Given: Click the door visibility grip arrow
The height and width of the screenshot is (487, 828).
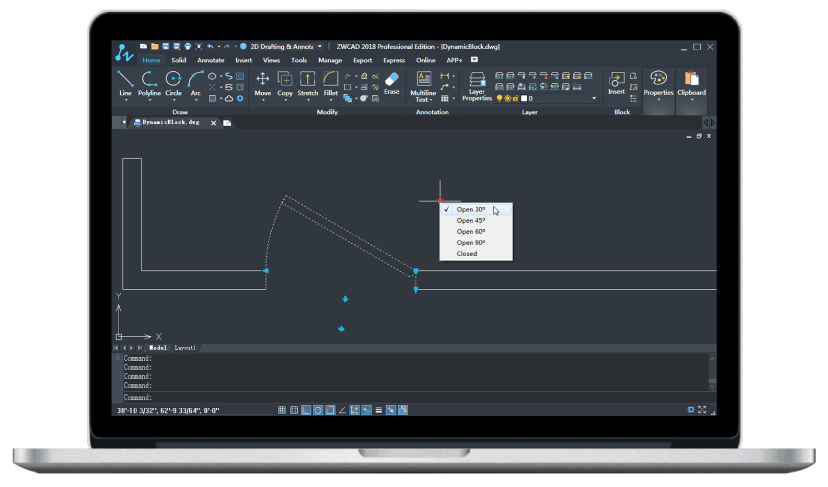Looking at the screenshot, I should (x=440, y=200).
